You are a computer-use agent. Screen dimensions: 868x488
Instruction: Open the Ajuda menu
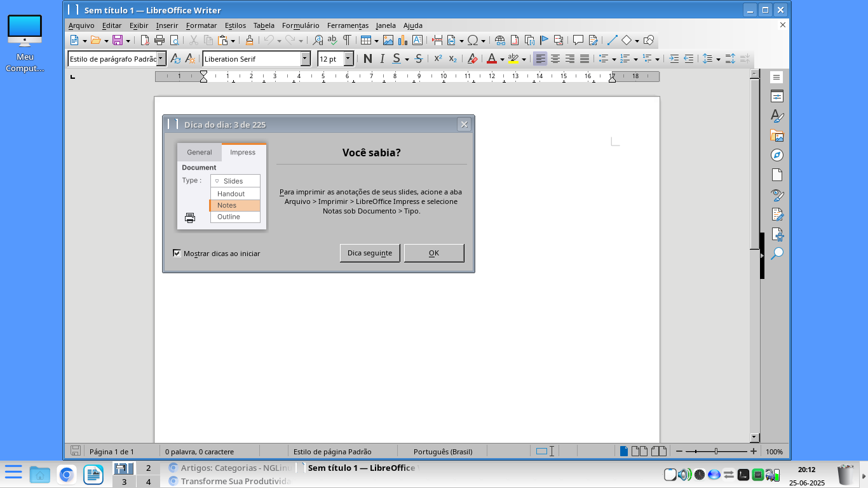point(413,25)
